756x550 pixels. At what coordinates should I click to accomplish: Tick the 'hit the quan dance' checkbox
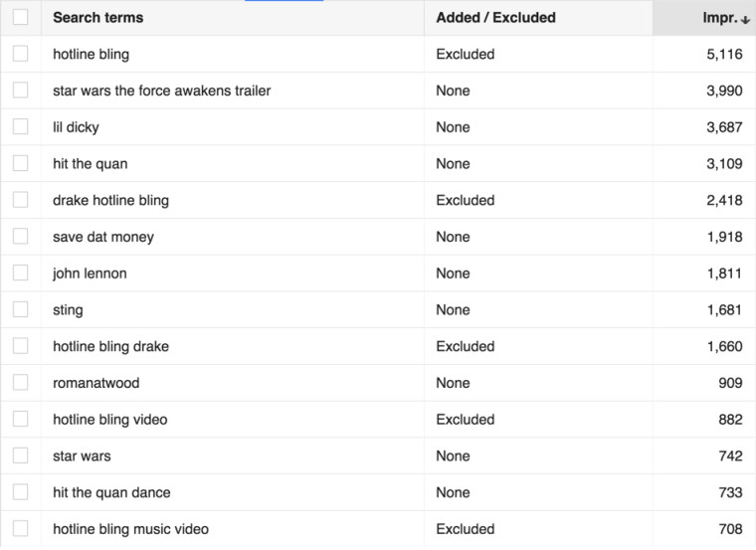point(20,492)
